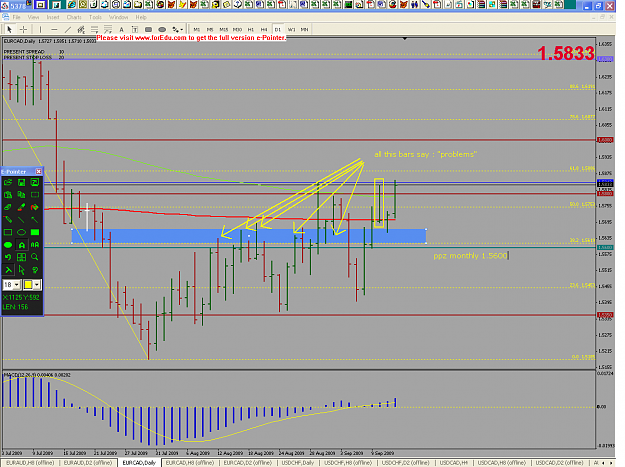Screen dimensions: 625x467
Task: Open the Charts menu
Action: (74, 17)
